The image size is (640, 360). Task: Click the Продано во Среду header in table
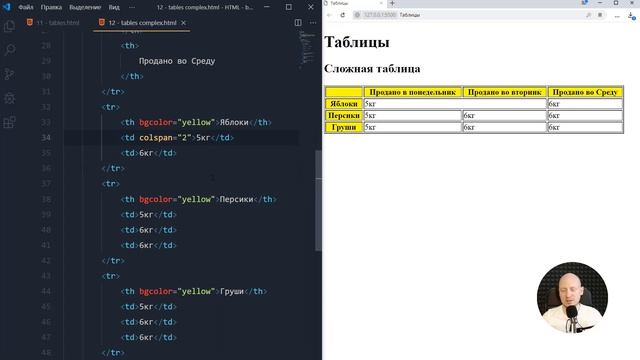pyautogui.click(x=585, y=92)
